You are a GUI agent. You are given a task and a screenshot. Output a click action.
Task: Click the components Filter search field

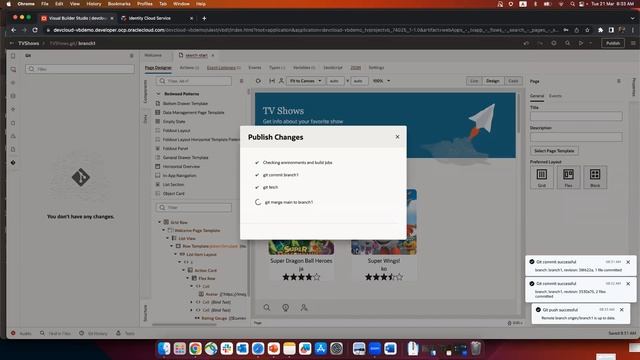coord(193,81)
